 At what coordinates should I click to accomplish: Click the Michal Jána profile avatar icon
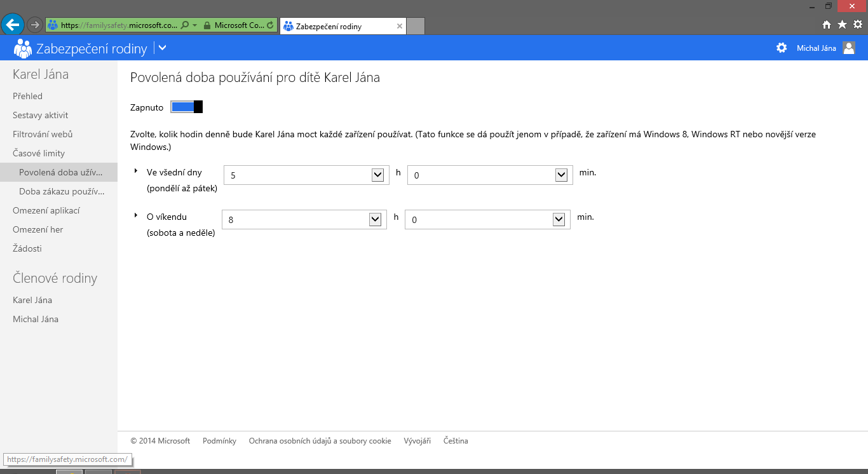pyautogui.click(x=849, y=48)
